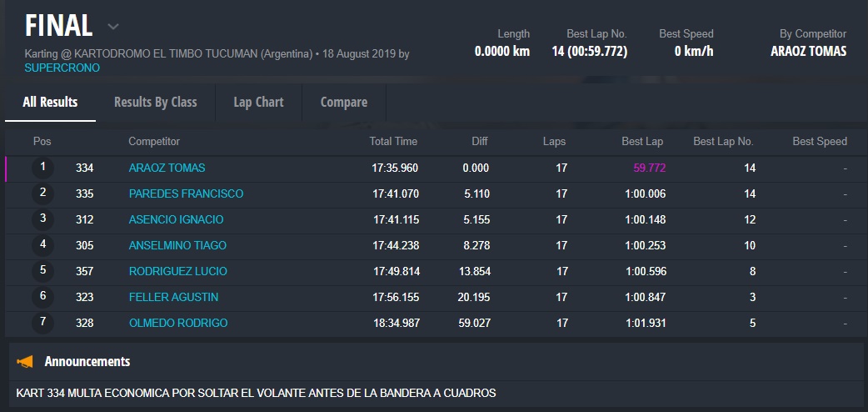868x412 pixels.
Task: Click the kart 334 penalty announcement text
Action: [x=256, y=393]
